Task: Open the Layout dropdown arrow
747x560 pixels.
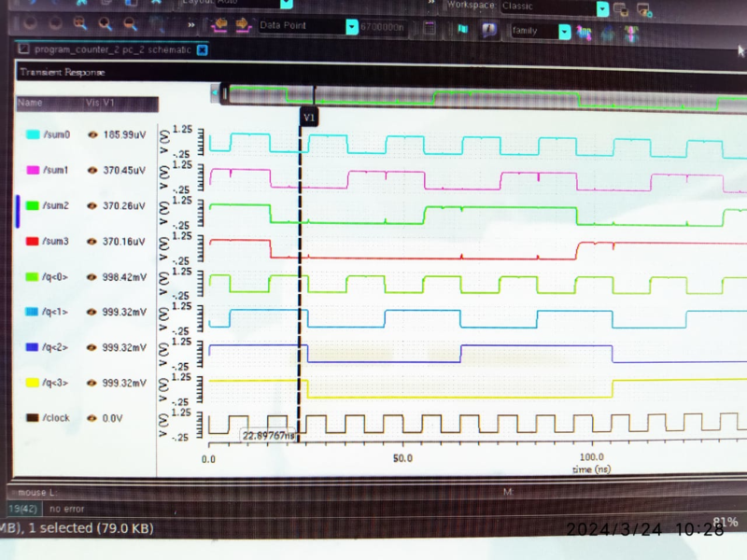Action: 287,4
